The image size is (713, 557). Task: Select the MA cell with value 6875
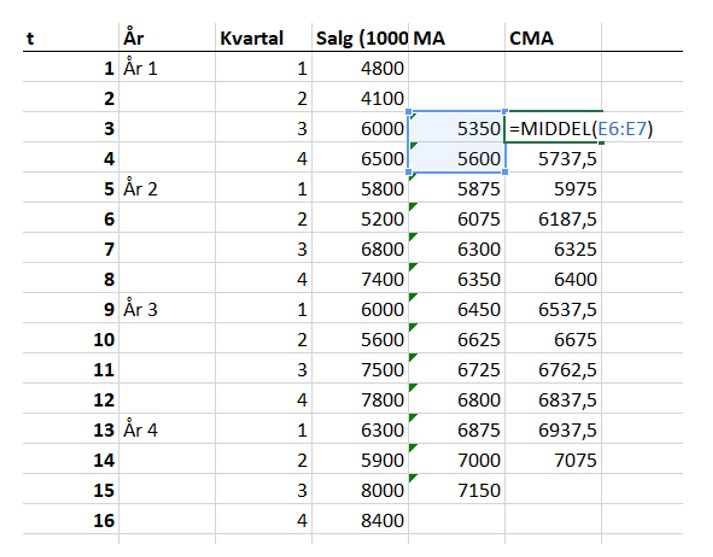click(457, 431)
